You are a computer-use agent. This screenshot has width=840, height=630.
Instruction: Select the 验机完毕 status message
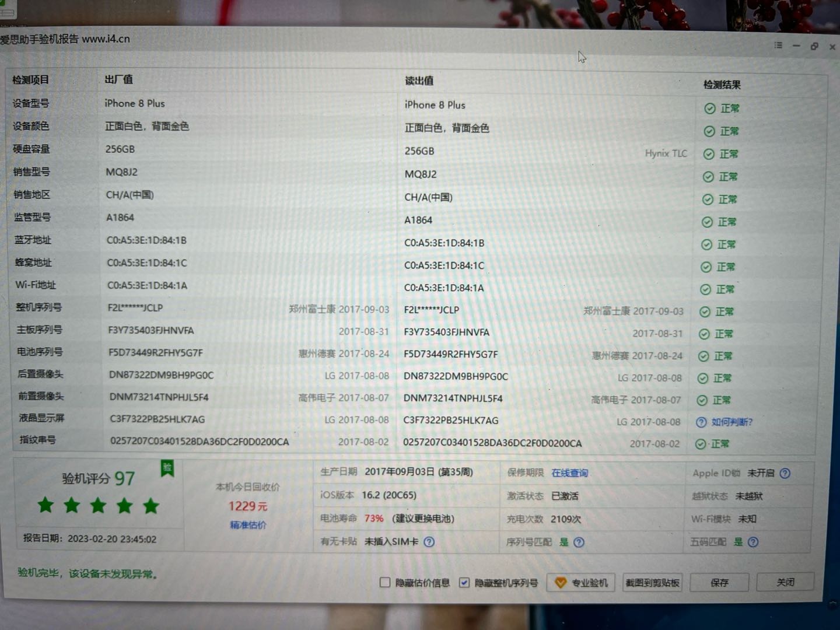point(87,573)
